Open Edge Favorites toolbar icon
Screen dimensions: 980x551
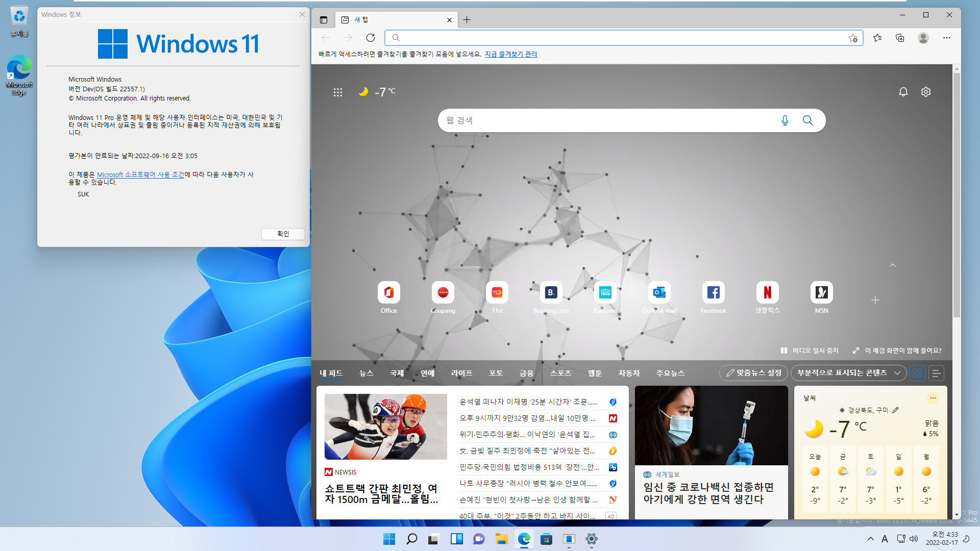coord(877,38)
